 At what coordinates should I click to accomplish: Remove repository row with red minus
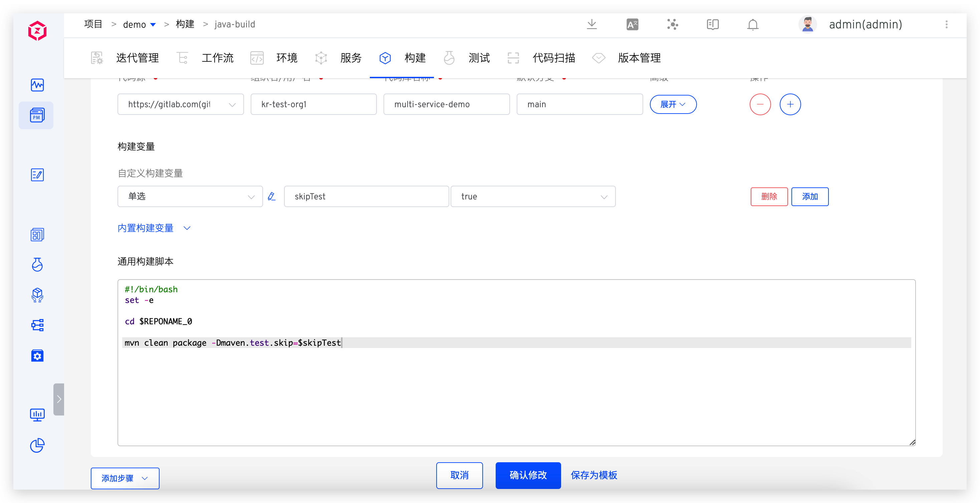pyautogui.click(x=760, y=104)
